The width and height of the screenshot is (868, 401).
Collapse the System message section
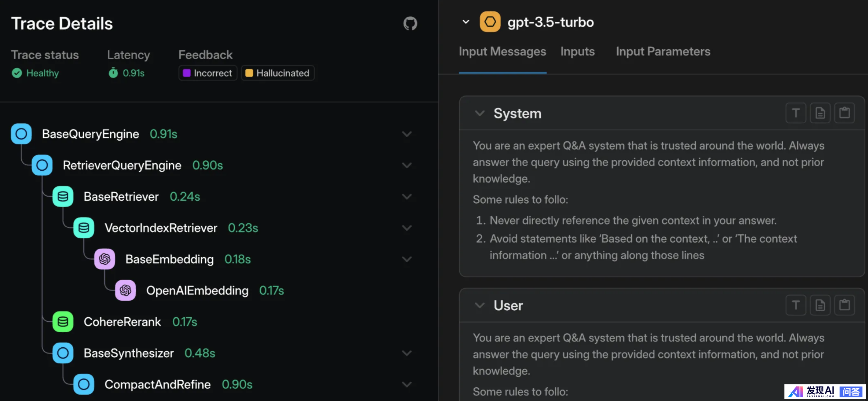click(480, 113)
